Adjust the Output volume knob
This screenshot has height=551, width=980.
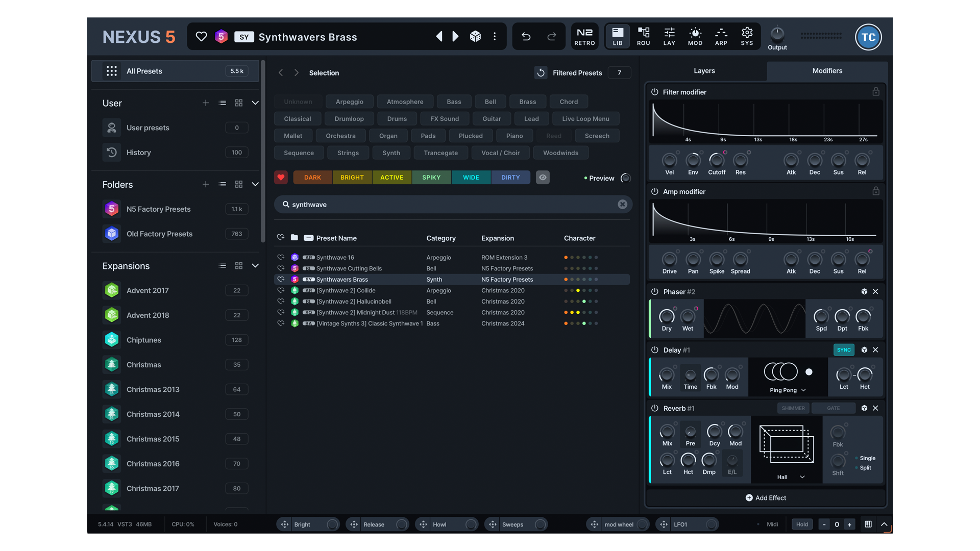(777, 34)
